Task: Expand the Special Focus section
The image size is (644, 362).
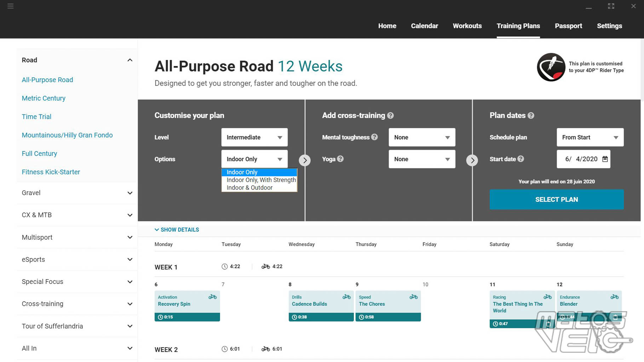Action: (130, 282)
